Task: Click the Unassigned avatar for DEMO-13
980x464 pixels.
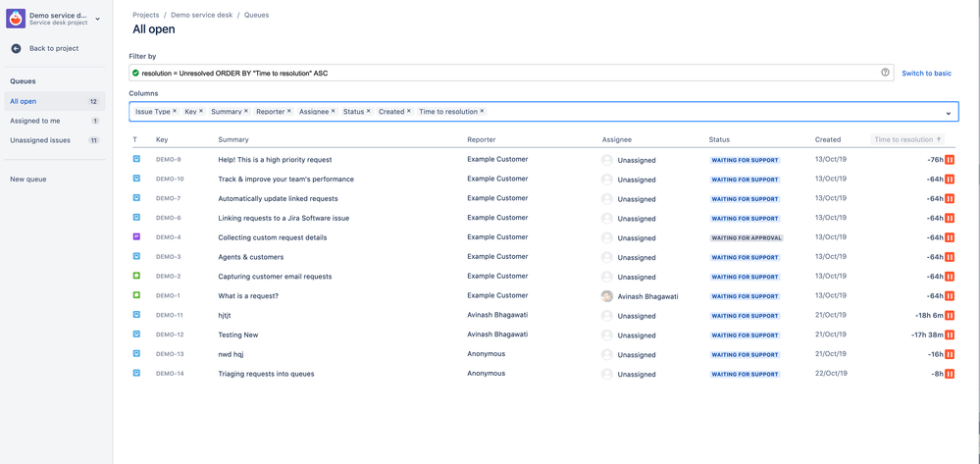Action: pos(607,354)
